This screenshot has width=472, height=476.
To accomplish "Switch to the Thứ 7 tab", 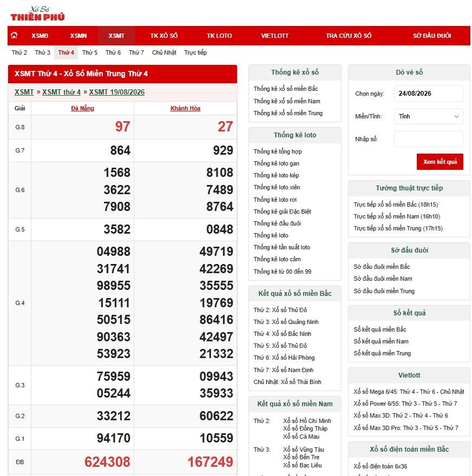I will click(136, 52).
